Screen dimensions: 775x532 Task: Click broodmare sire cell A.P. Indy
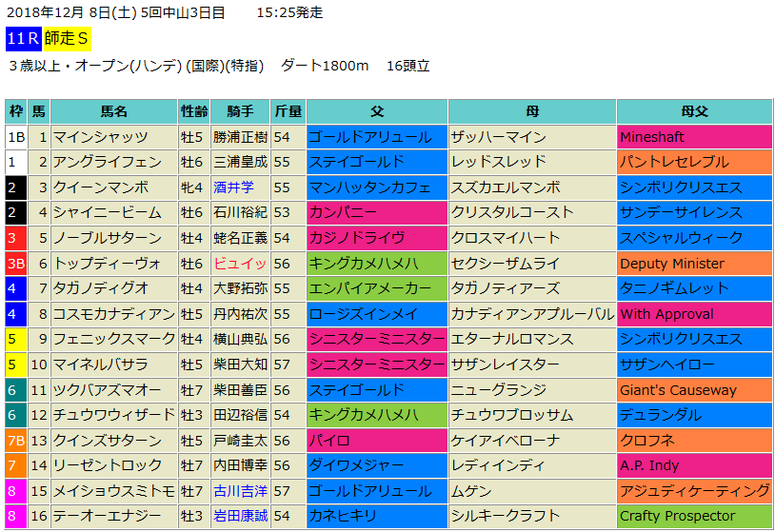(x=694, y=465)
